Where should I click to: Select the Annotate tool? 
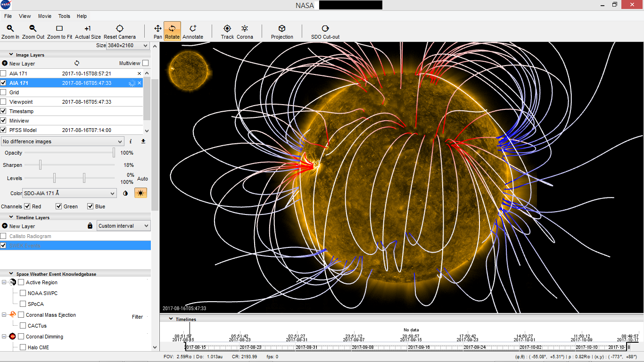click(193, 32)
